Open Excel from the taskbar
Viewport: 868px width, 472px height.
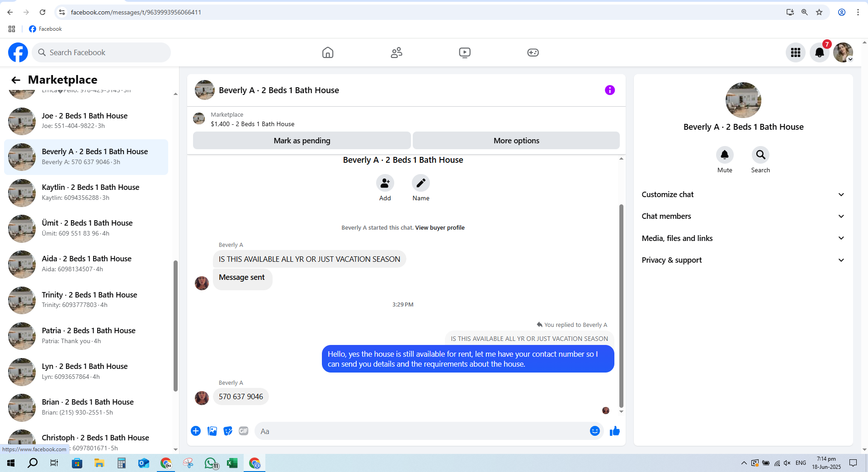[232, 463]
